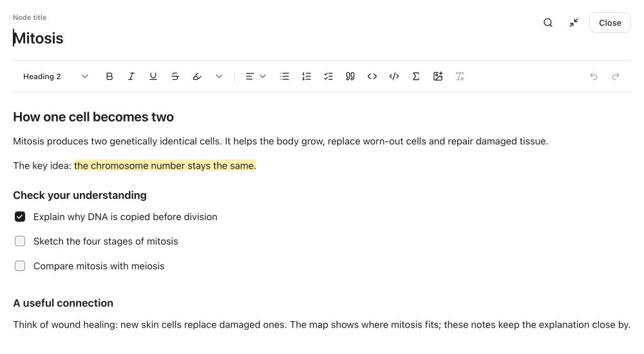
Task: Insert an image
Action: 438,77
